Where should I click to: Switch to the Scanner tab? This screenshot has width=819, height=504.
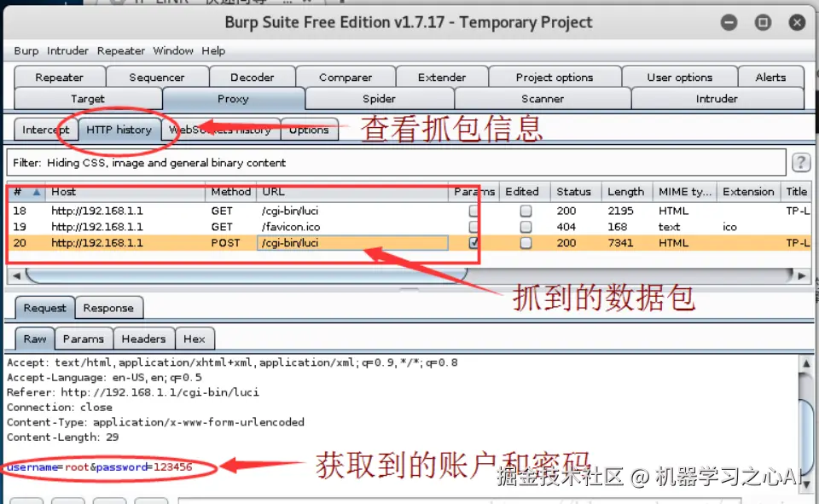pyautogui.click(x=543, y=99)
